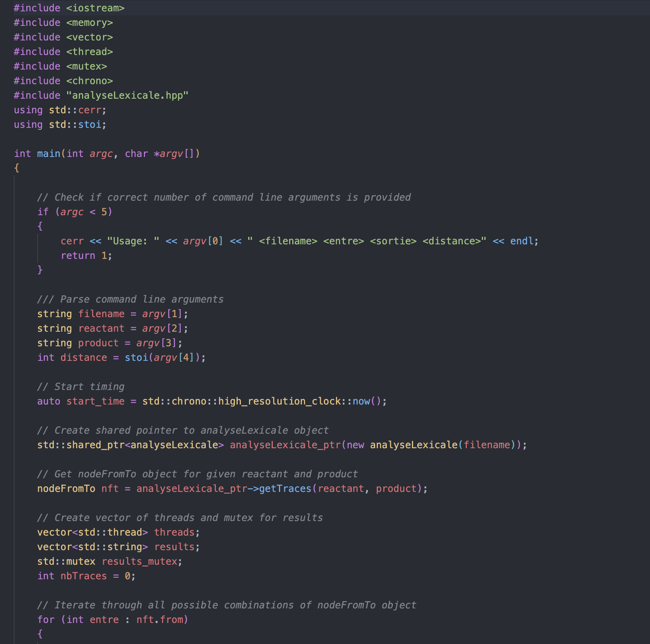Place cursor on '<thread>' include

click(x=90, y=52)
